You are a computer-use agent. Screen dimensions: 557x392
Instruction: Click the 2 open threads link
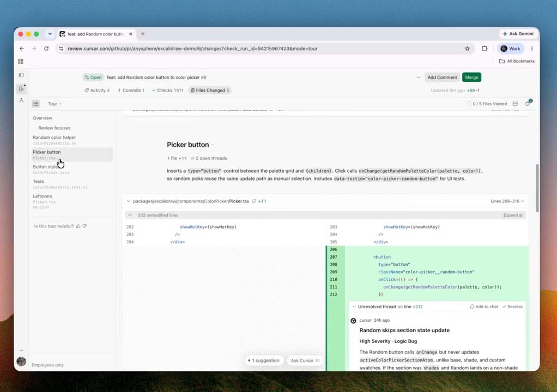click(x=209, y=158)
